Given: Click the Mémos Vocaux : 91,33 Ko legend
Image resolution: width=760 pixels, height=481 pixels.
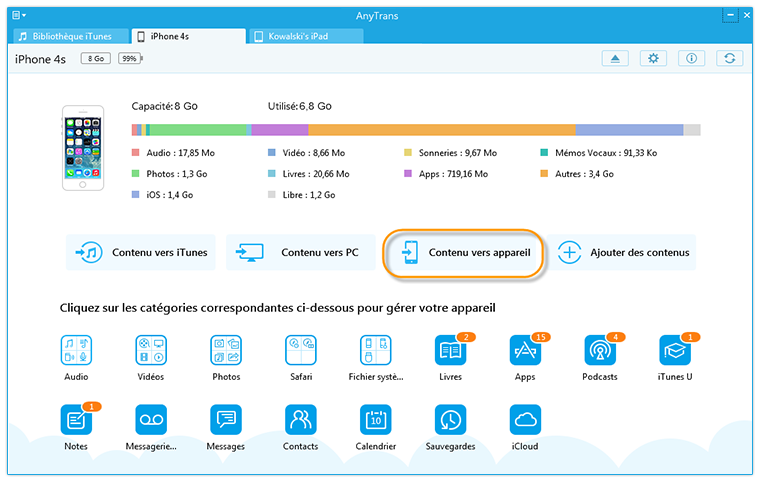Looking at the screenshot, I should pyautogui.click(x=599, y=153).
